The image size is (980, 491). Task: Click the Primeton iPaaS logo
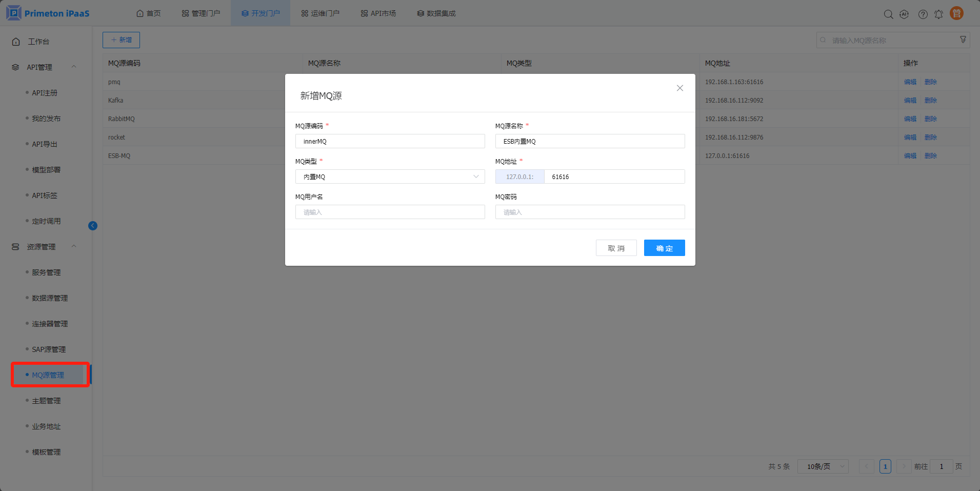(48, 13)
